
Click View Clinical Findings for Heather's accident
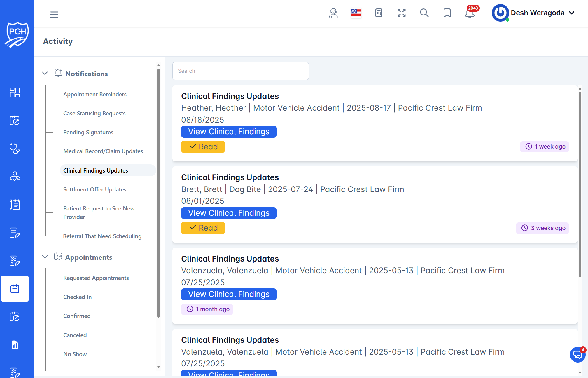[x=229, y=132]
